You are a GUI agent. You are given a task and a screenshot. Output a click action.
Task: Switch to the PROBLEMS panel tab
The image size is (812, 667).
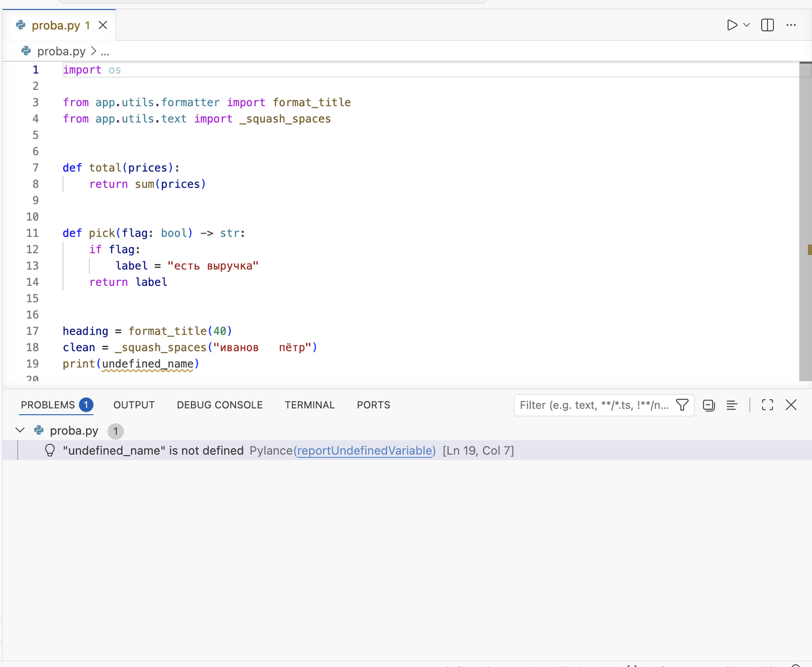tap(56, 405)
